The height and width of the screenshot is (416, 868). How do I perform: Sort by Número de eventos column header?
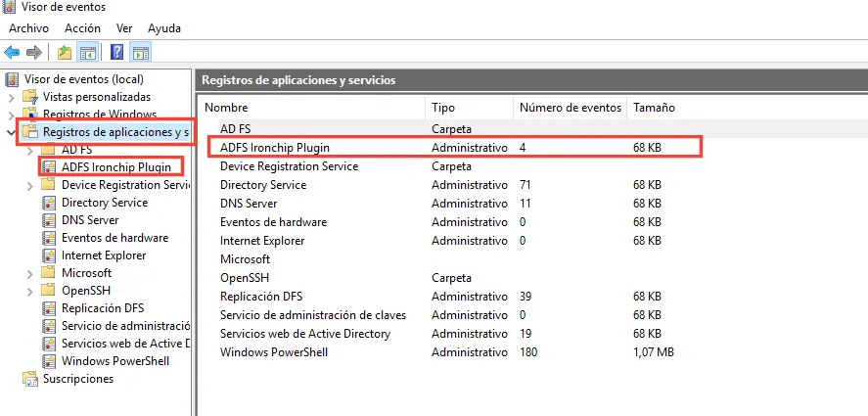(x=571, y=108)
